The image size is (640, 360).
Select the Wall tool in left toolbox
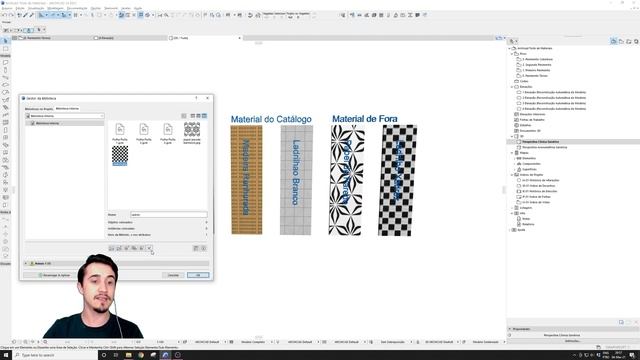5,63
